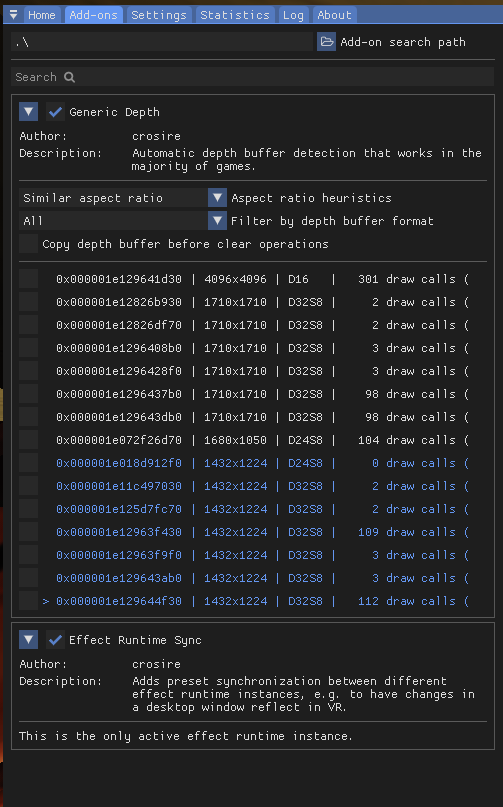The width and height of the screenshot is (503, 807).
Task: Open the Aspect ratio heuristics dropdown
Action: coord(217,198)
